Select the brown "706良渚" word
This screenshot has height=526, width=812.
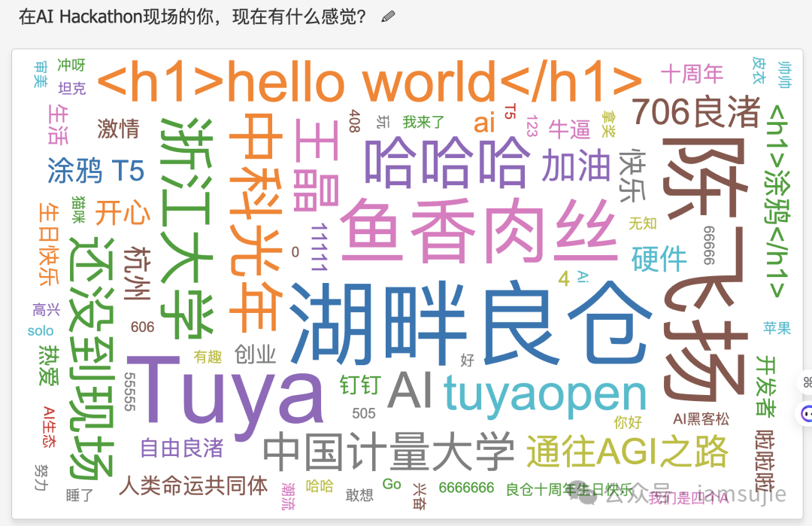(696, 112)
